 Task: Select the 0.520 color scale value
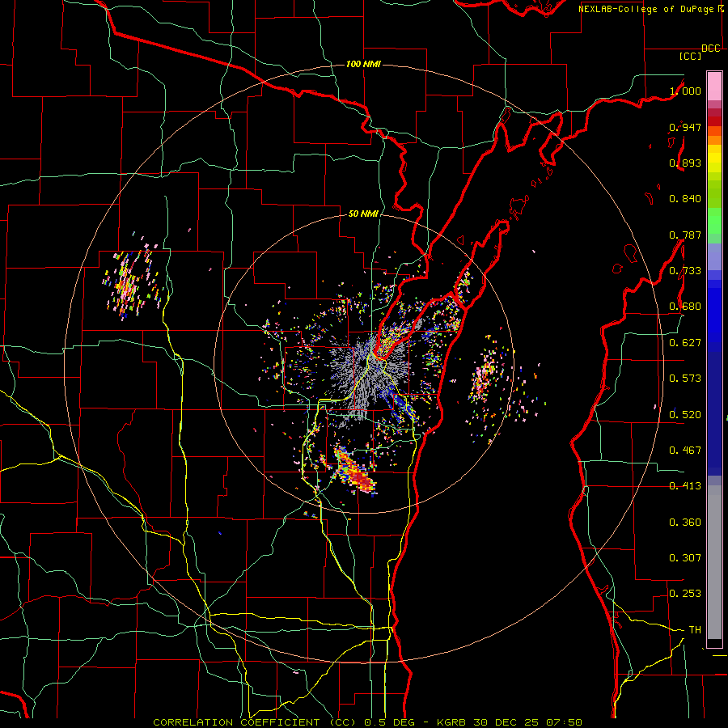[x=685, y=415]
